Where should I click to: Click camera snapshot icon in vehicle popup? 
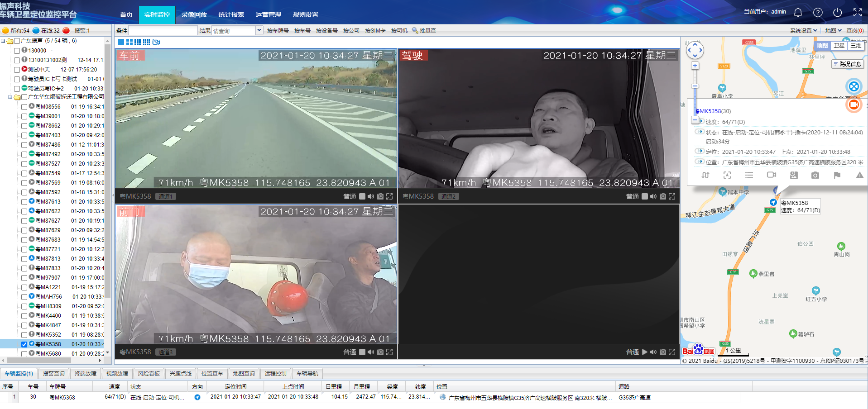(x=815, y=175)
